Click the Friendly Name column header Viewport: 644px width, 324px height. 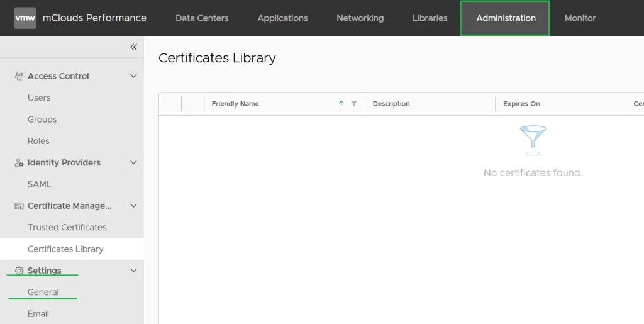coord(235,104)
